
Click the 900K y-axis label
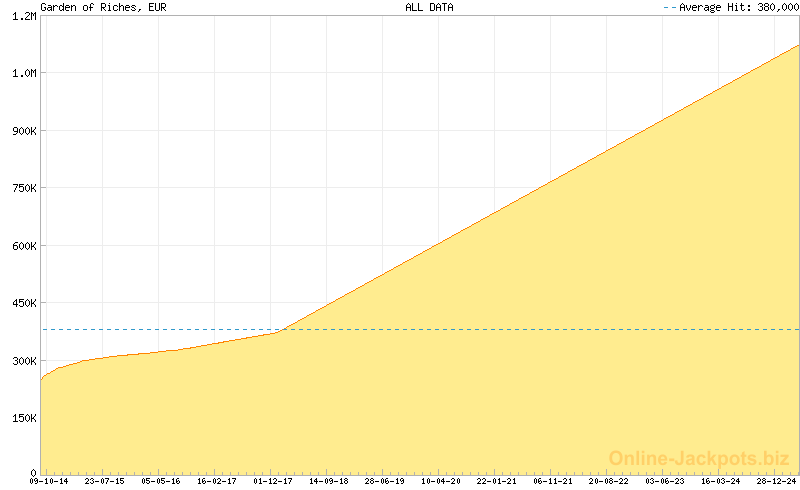tap(23, 131)
